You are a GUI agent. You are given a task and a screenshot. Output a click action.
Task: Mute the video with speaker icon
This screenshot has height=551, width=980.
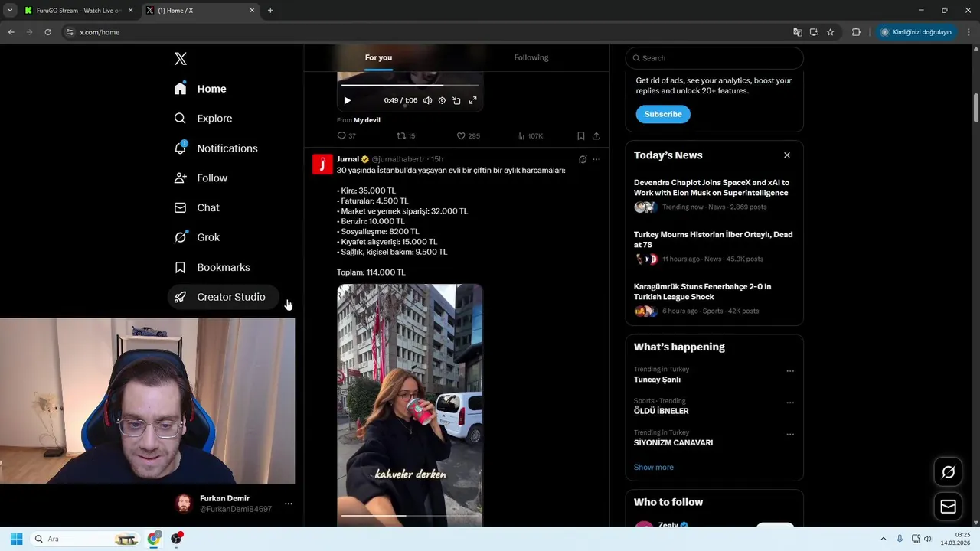(427, 100)
